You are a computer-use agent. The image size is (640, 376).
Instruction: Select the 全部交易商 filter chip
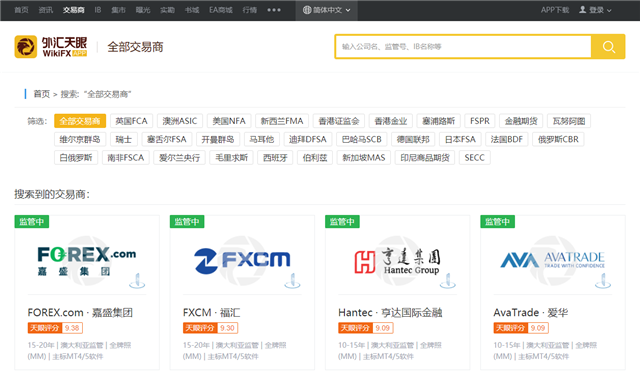point(80,121)
